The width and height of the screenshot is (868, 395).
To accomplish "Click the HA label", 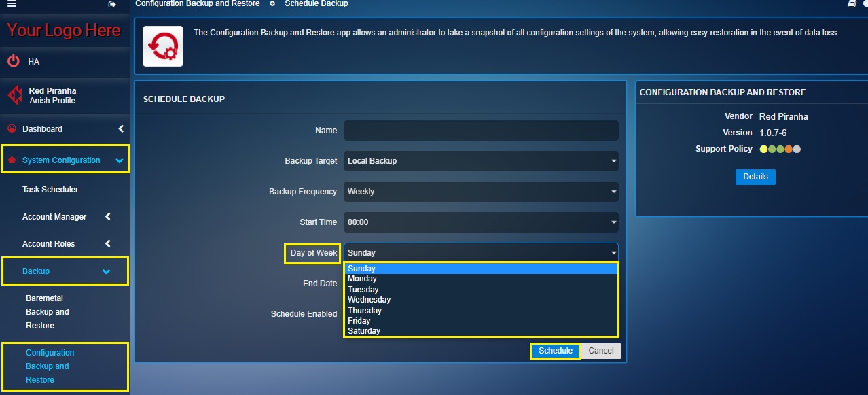I will (x=34, y=62).
